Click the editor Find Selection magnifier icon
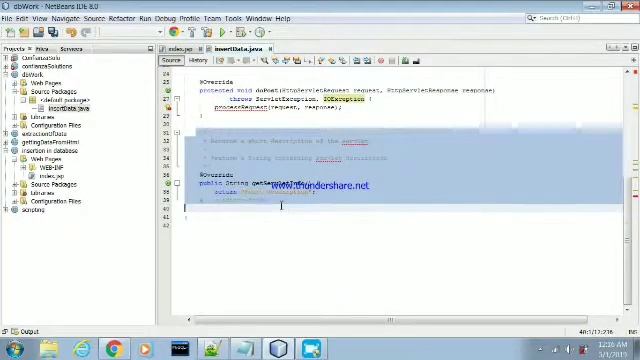Viewport: 640px width, 360px height. (264, 61)
